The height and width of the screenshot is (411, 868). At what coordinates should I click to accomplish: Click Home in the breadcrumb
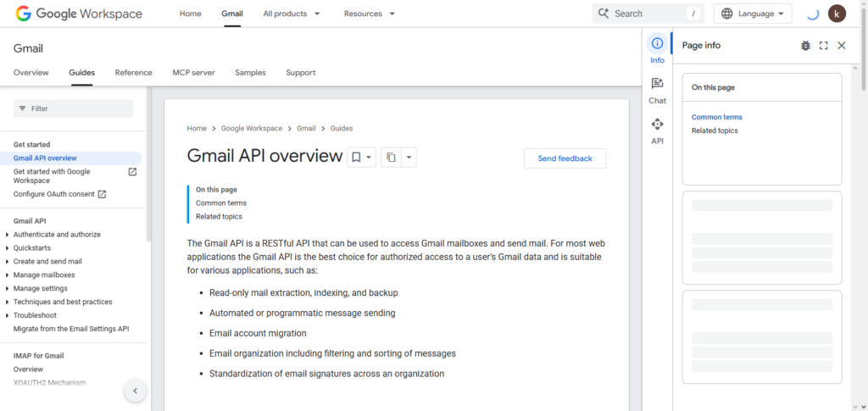tap(197, 128)
